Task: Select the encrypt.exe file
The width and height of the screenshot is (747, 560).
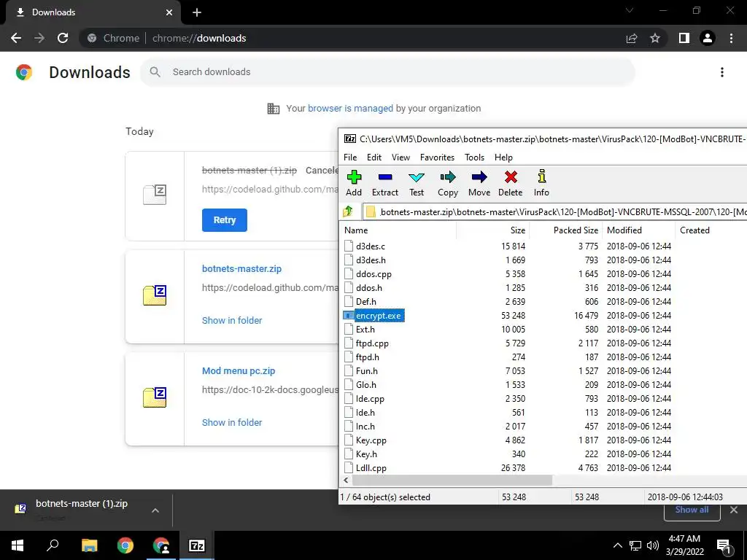Action: point(379,315)
